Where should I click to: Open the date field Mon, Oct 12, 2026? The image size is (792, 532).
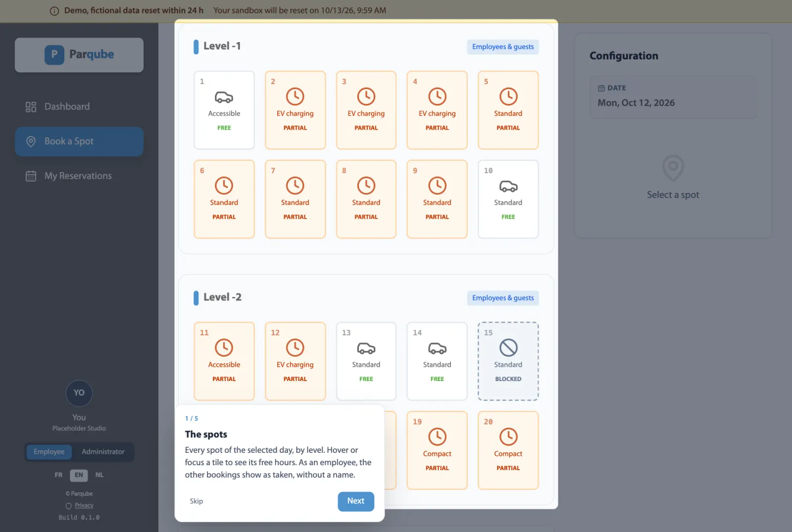(x=673, y=97)
